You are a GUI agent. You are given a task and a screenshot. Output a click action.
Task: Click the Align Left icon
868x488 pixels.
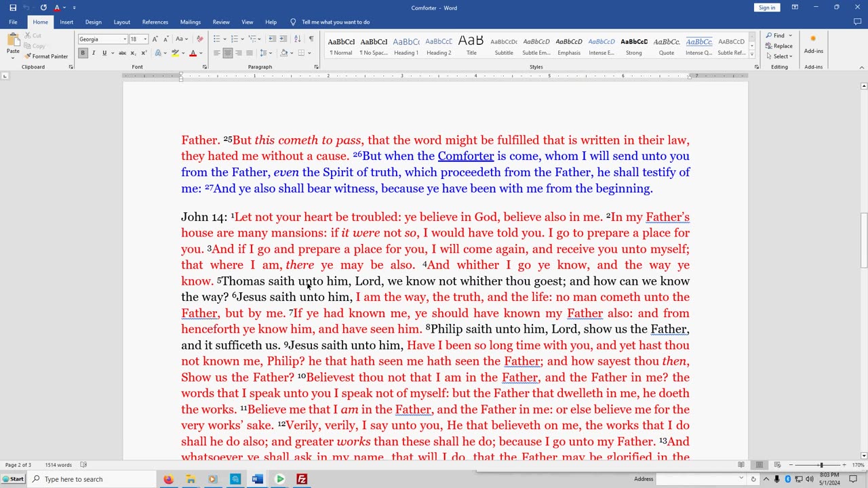[x=217, y=53]
